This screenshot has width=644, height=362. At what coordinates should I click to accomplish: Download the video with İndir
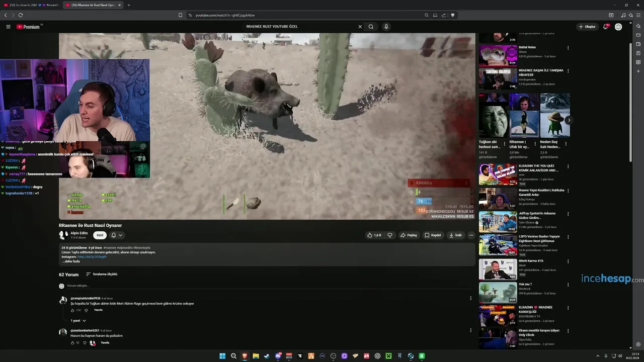[455, 235]
